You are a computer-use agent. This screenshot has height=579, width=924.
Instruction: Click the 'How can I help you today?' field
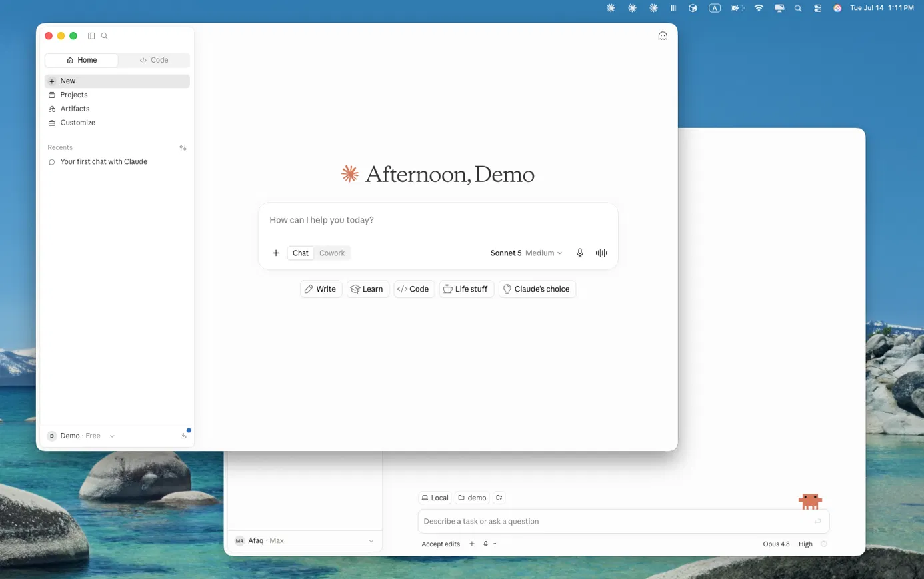point(437,220)
